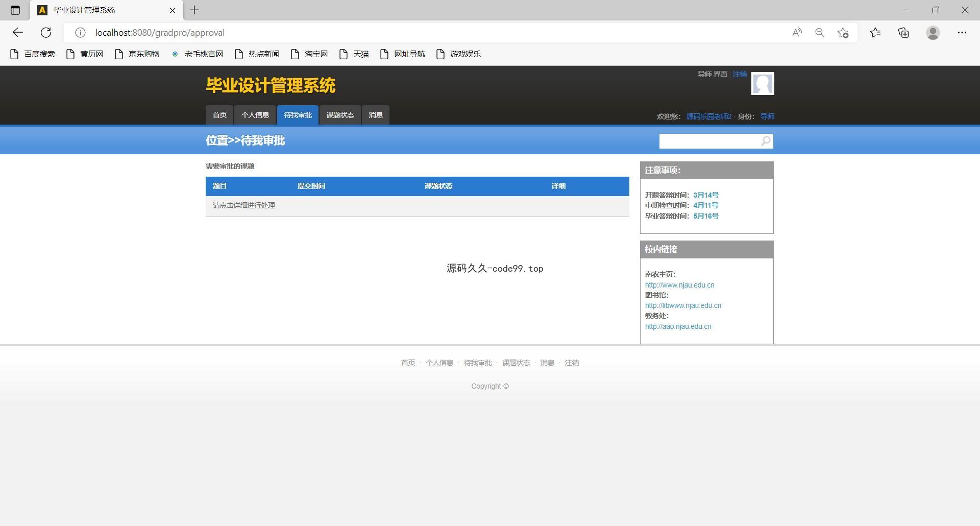Reload the page with refresh icon
Viewport: 980px width, 526px height.
[46, 33]
